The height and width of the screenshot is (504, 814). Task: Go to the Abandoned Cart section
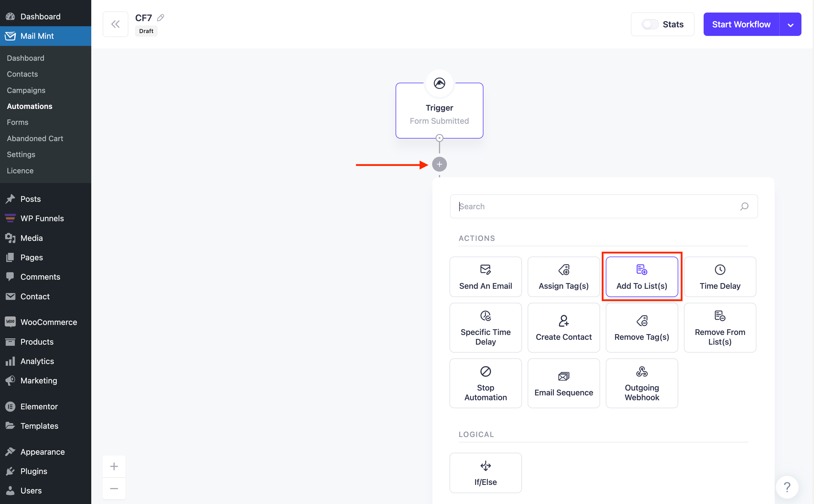click(35, 138)
